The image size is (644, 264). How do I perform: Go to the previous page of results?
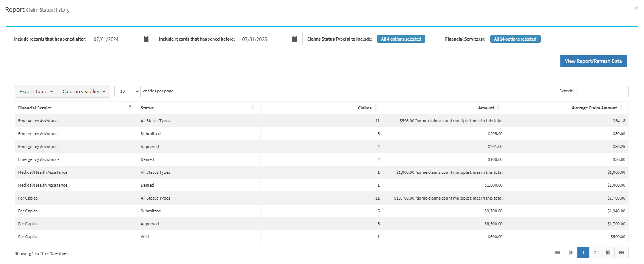coord(571,253)
